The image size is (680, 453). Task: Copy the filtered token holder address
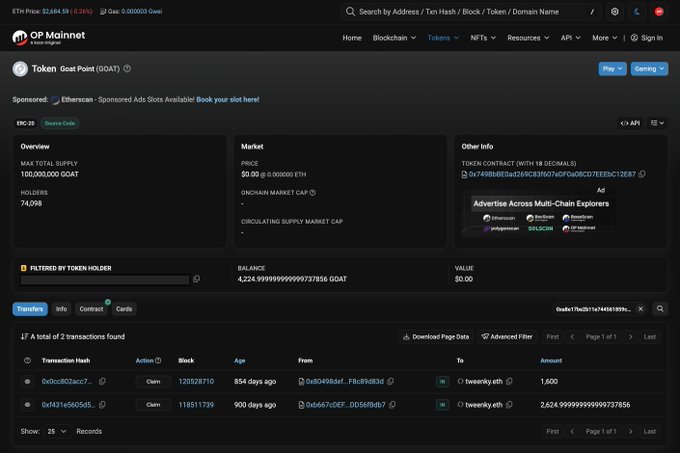pyautogui.click(x=196, y=279)
